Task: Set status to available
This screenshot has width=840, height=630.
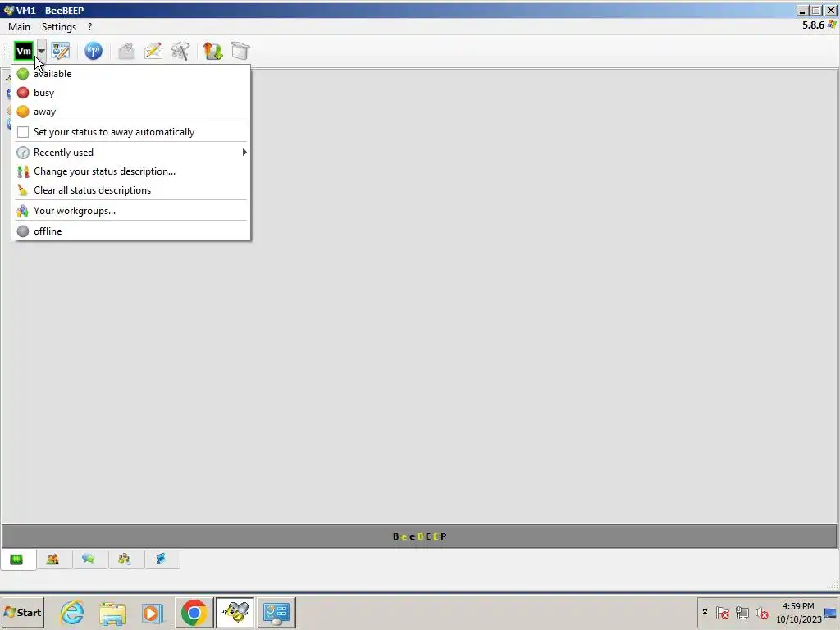Action: tap(130, 73)
